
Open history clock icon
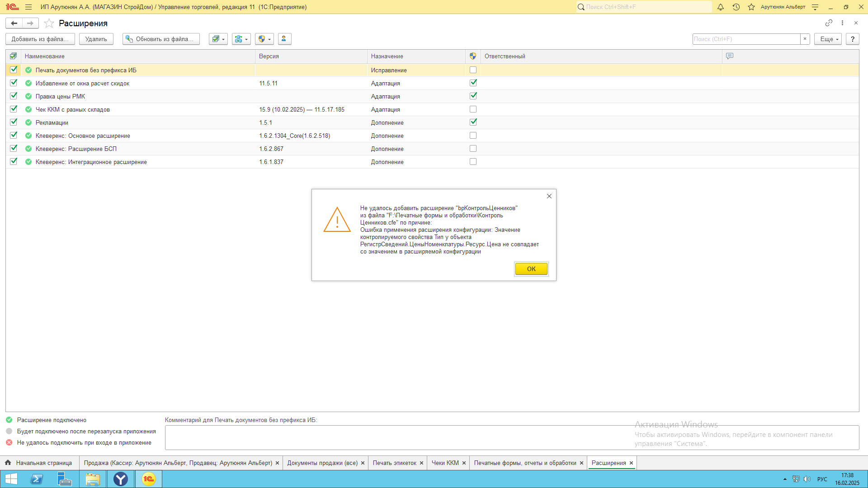[x=736, y=7]
